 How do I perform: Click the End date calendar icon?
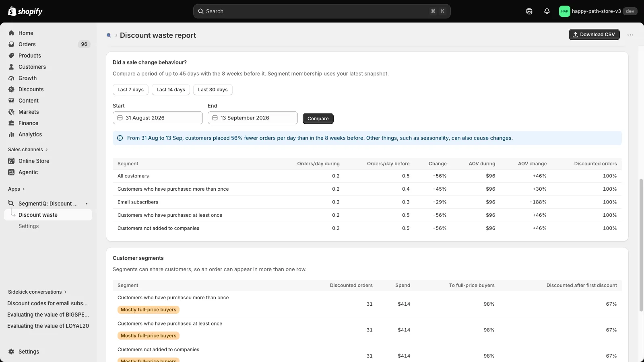pos(215,118)
